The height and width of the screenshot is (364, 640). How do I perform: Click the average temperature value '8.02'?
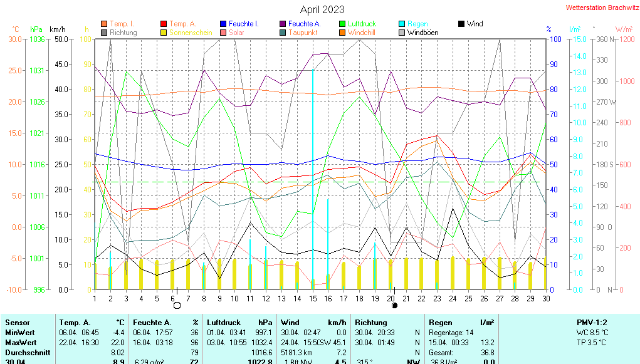click(118, 353)
